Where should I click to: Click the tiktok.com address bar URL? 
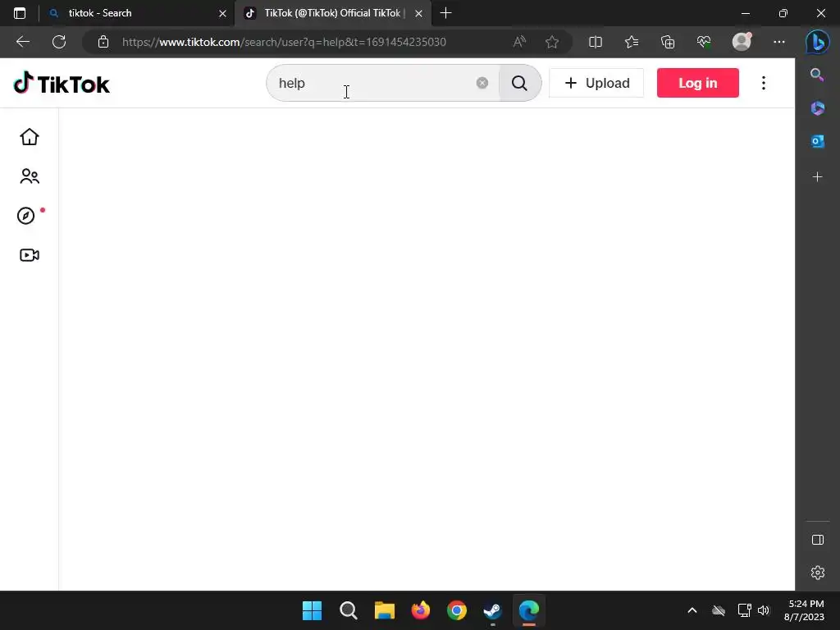coord(284,42)
